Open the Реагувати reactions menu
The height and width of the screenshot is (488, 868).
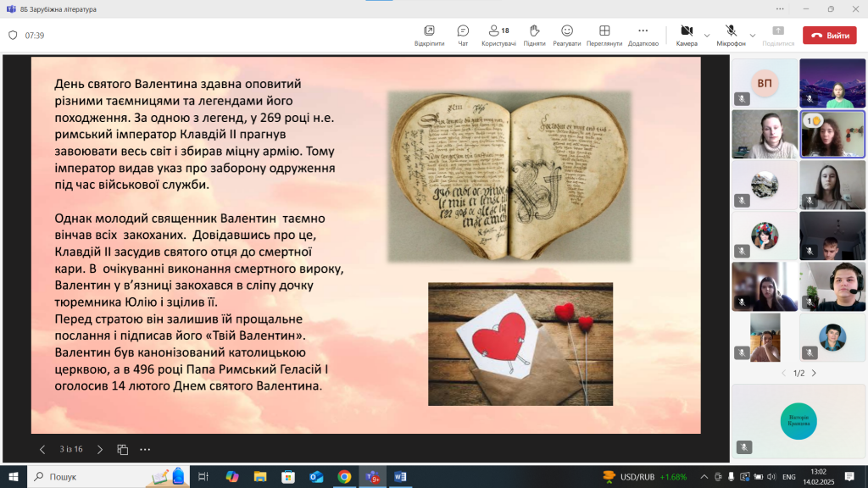[x=566, y=35]
